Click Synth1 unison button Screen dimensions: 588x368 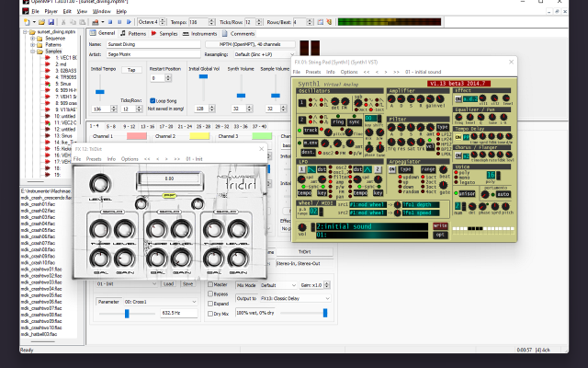coord(468,194)
